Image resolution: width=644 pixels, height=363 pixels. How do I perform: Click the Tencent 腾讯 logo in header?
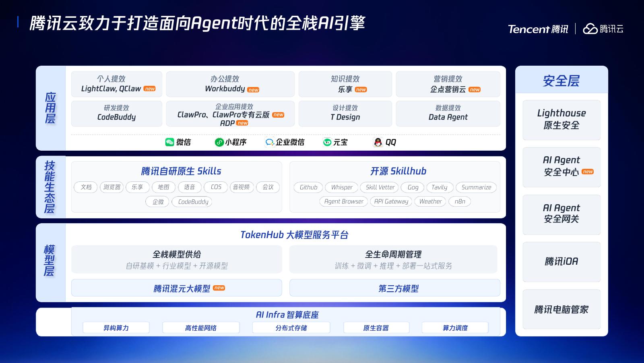pyautogui.click(x=538, y=29)
